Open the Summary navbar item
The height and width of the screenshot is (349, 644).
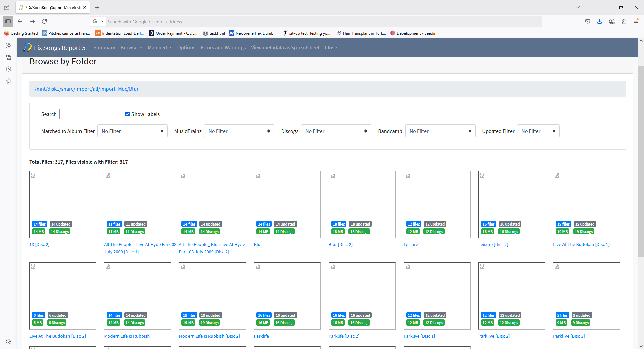[x=104, y=48]
